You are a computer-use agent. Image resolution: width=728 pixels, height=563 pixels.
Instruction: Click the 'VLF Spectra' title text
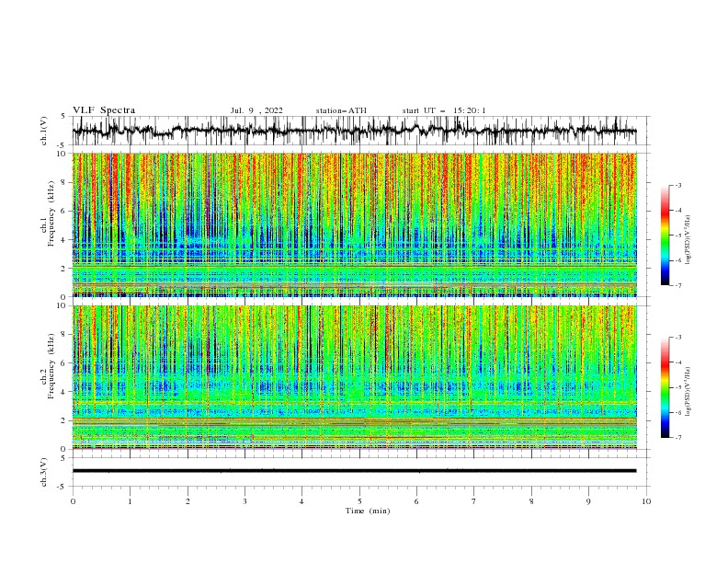[x=104, y=110]
